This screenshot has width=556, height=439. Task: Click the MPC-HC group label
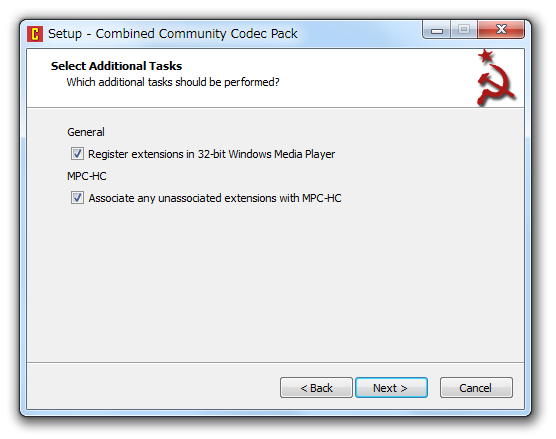87,176
